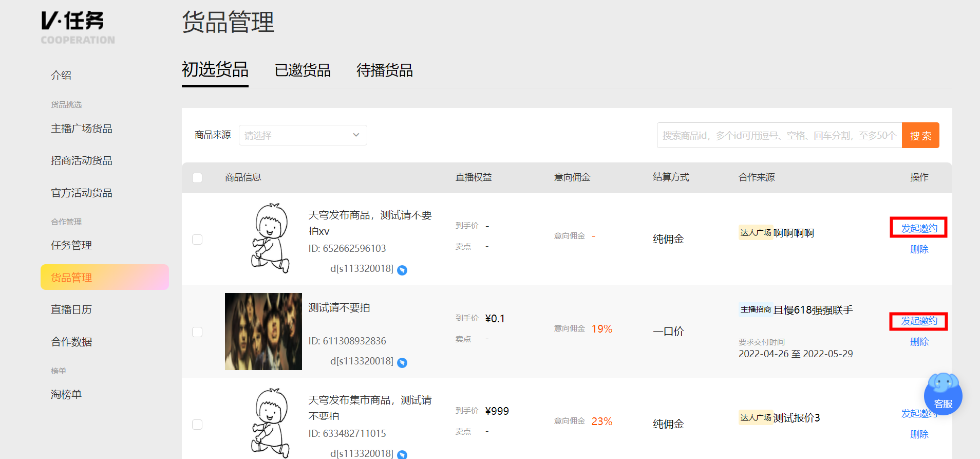Click blue chat icon beside product 611308932836
Viewport: 980px width, 459px height.
tap(402, 362)
